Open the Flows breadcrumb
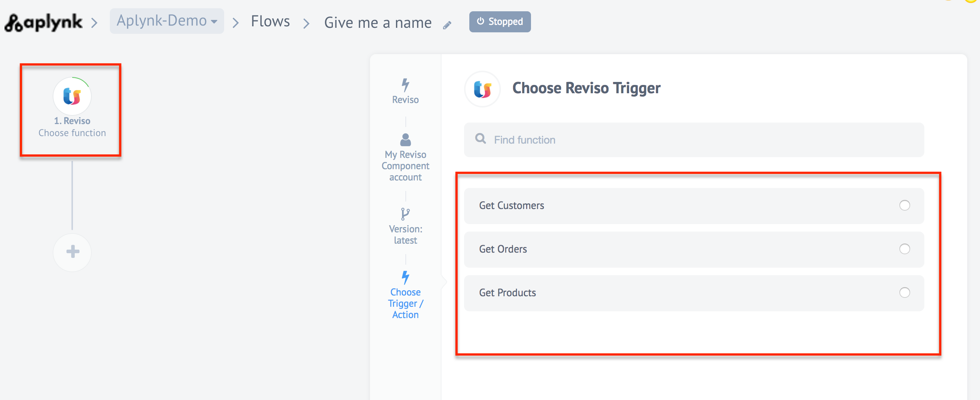Viewport: 980px width, 400px height. coord(270,21)
